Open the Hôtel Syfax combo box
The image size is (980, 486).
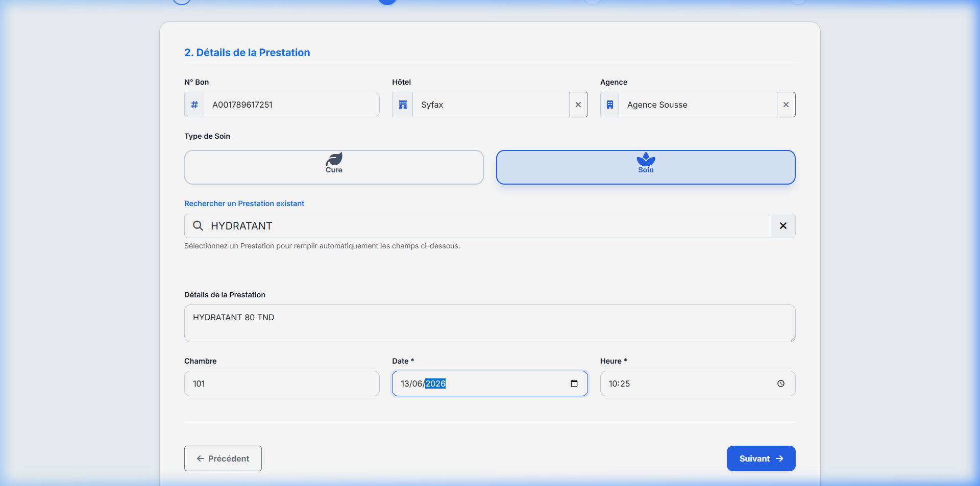click(x=491, y=105)
